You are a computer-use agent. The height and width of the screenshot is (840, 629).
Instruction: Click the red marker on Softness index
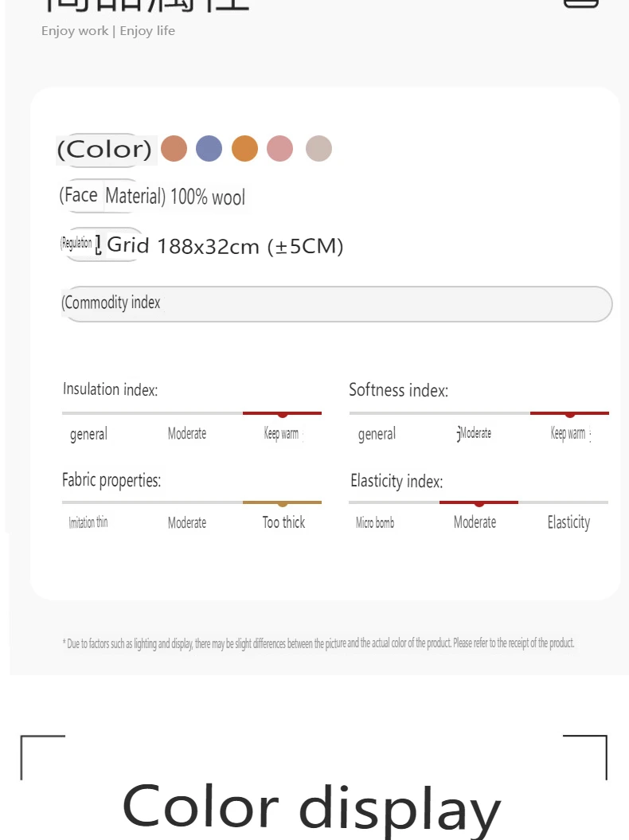point(570,414)
